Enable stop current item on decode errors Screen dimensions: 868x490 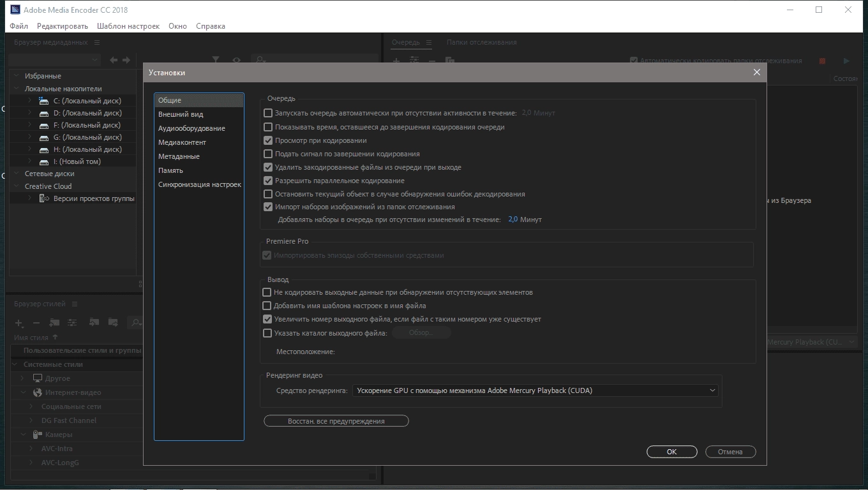(x=268, y=194)
